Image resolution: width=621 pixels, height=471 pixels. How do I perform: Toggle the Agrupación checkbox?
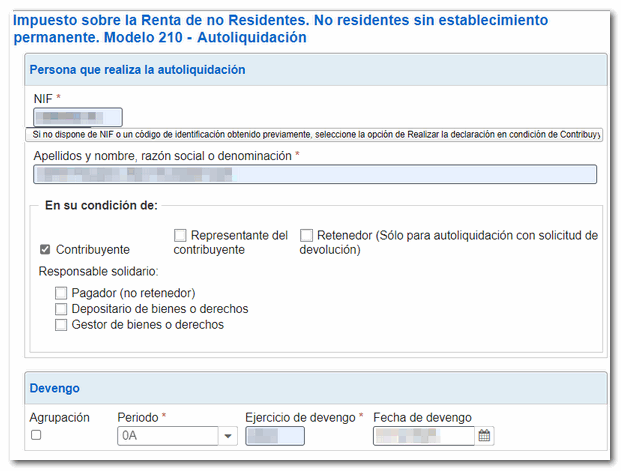pyautogui.click(x=37, y=435)
